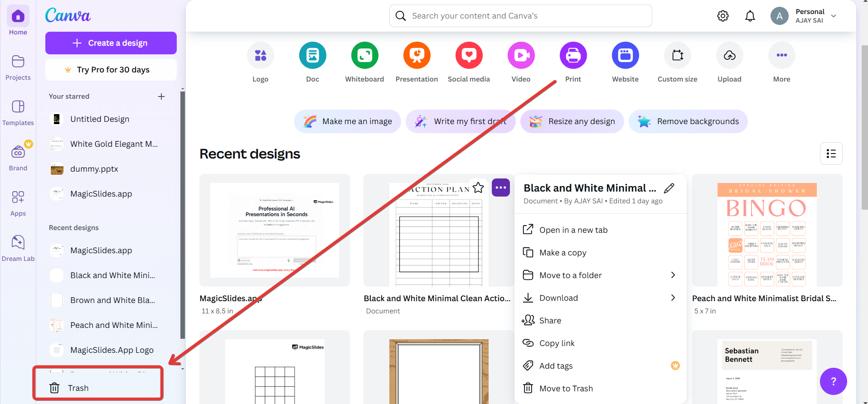
Task: Click Write my first draft
Action: [461, 121]
